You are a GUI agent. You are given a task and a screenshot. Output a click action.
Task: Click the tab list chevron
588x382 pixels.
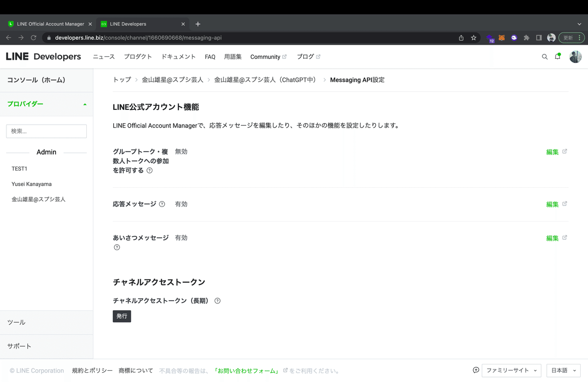pos(579,24)
